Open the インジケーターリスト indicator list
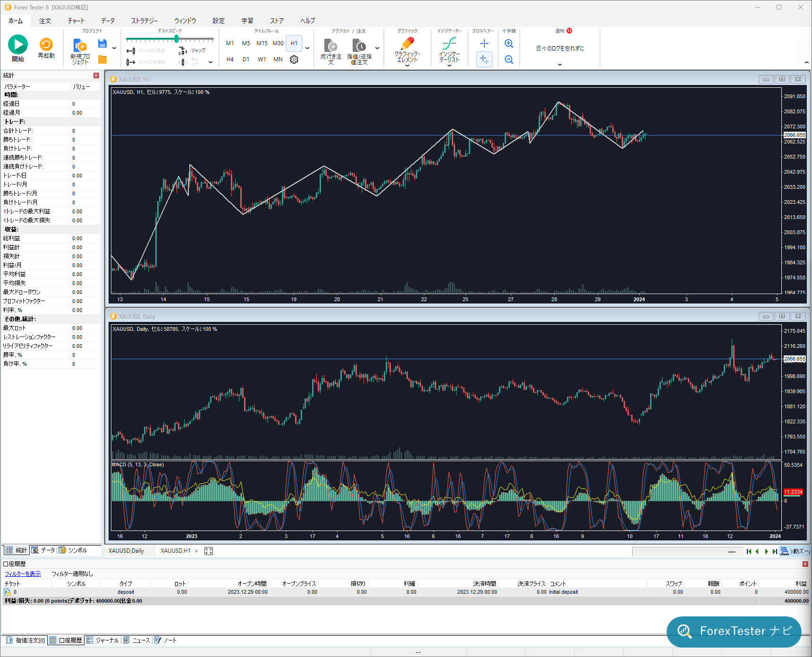 (449, 51)
